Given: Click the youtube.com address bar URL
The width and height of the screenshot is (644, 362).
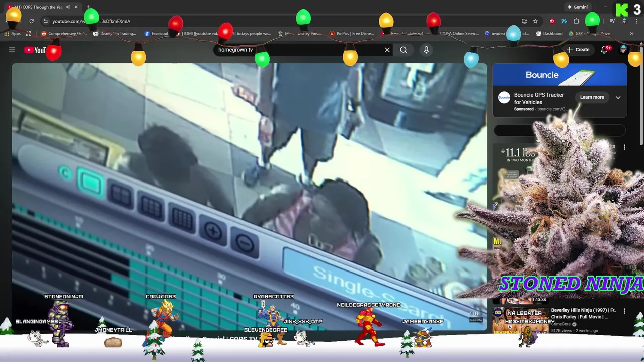Looking at the screenshot, I should 91,21.
